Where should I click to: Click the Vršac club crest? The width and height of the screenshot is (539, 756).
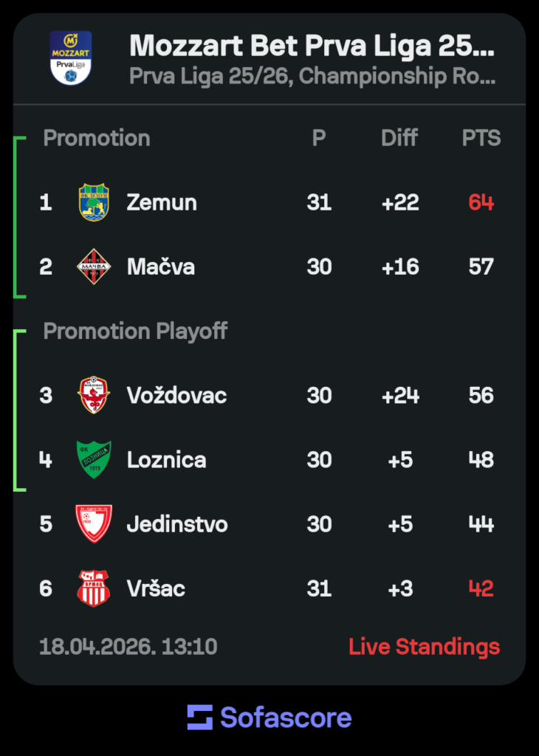[x=94, y=588]
